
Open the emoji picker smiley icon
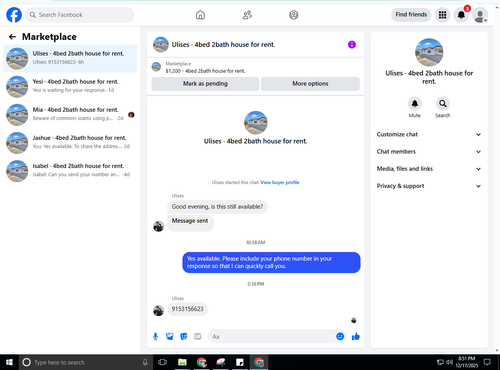click(340, 337)
